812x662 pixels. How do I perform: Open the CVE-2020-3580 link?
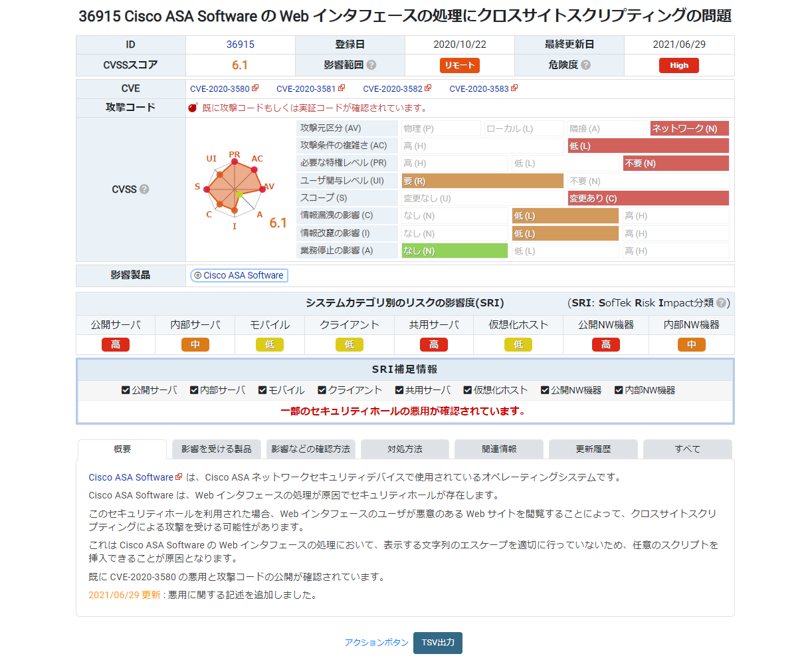tap(220, 88)
